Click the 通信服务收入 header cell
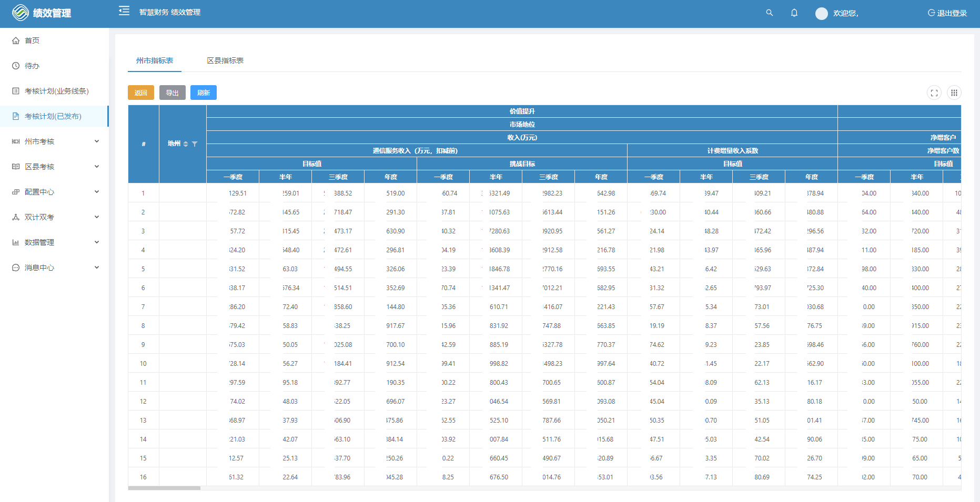The height and width of the screenshot is (502, 980). pos(417,150)
